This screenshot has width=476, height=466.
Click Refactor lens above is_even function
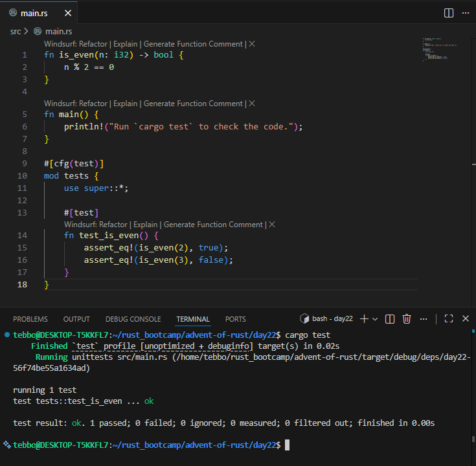click(93, 44)
